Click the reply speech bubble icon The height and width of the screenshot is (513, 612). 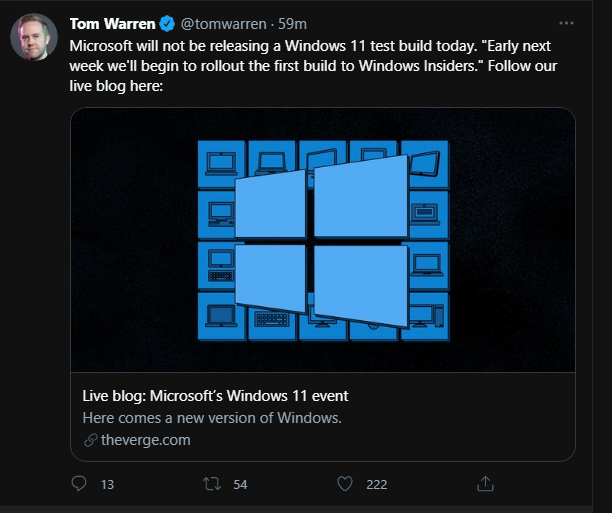point(80,484)
